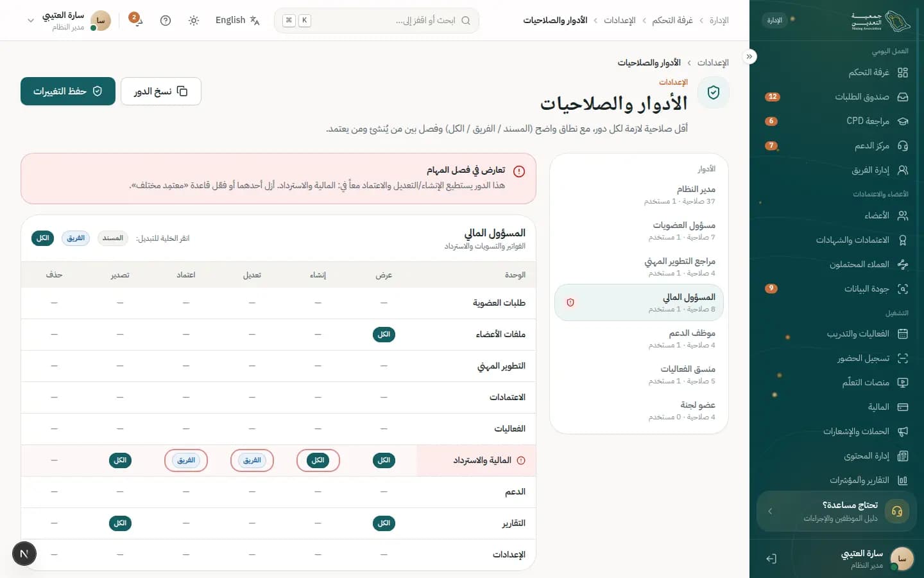Select the مسؤول العضويات role
The image size is (924, 578).
(x=639, y=231)
